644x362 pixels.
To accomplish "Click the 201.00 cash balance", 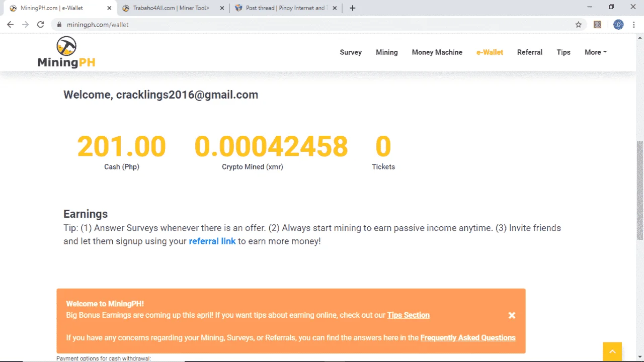I will (x=121, y=146).
